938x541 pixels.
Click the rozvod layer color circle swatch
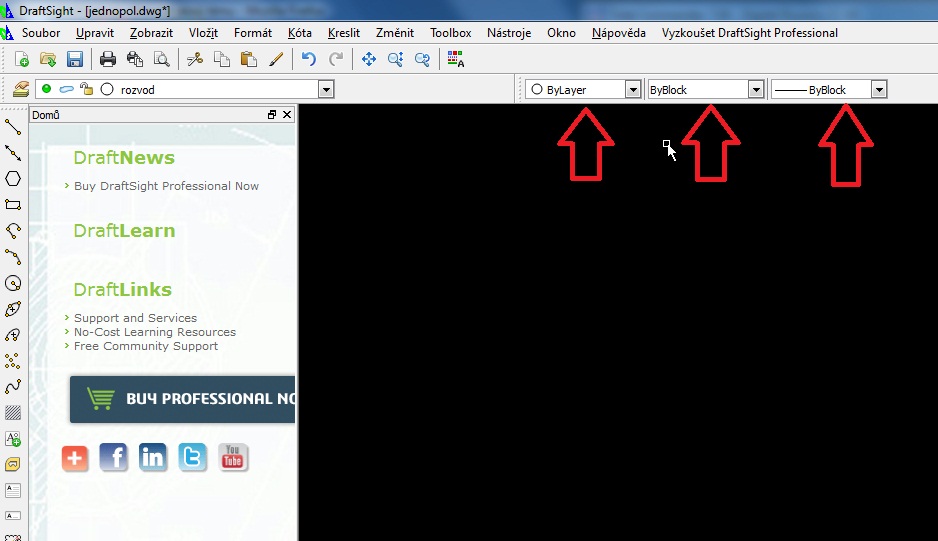[x=107, y=89]
